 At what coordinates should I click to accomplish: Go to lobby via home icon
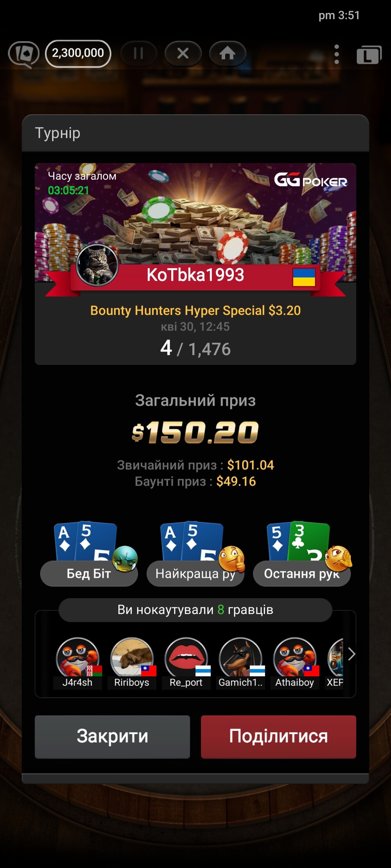pyautogui.click(x=228, y=53)
